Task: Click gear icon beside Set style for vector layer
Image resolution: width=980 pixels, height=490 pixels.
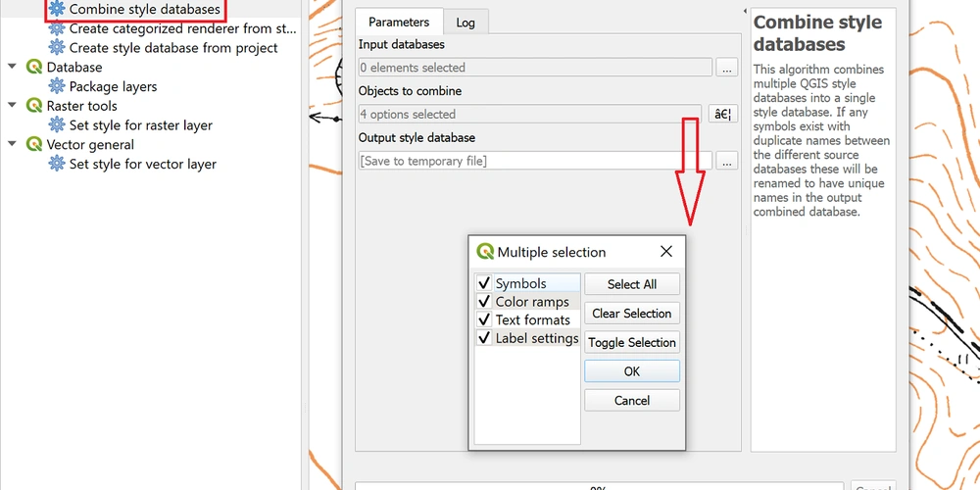Action: coord(57,165)
